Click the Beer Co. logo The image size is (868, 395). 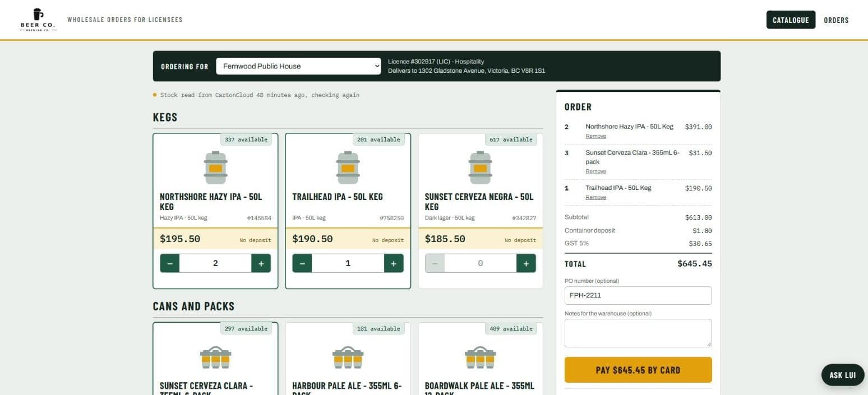click(x=38, y=20)
